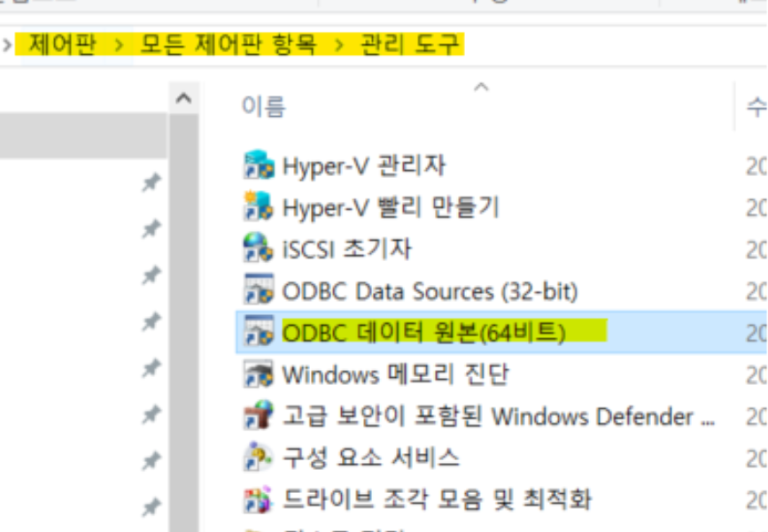Select Windows 메모리 진단 name text
Viewport: 768px width, 532px height.
click(396, 374)
